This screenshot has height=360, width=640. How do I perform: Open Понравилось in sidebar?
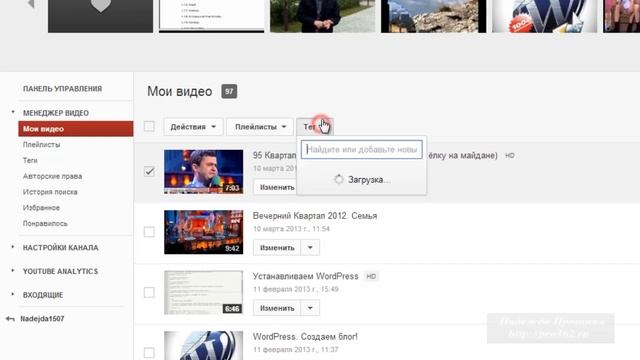(45, 224)
